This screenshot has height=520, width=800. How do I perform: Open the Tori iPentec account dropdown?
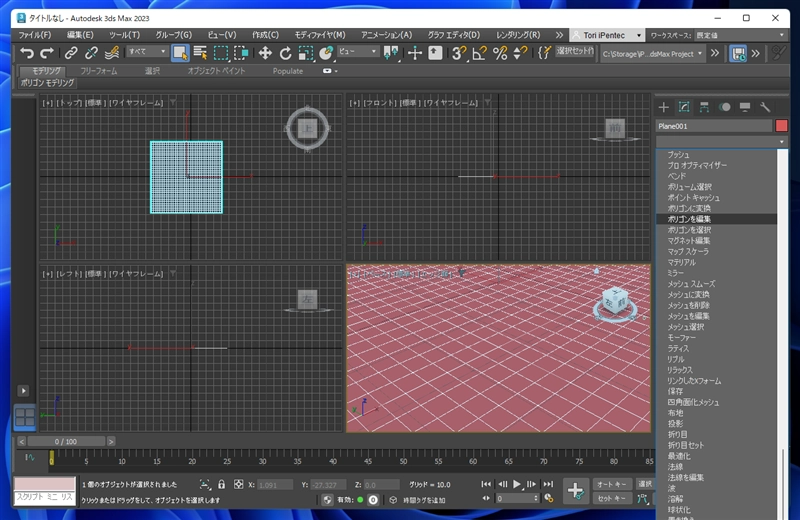tap(607, 35)
